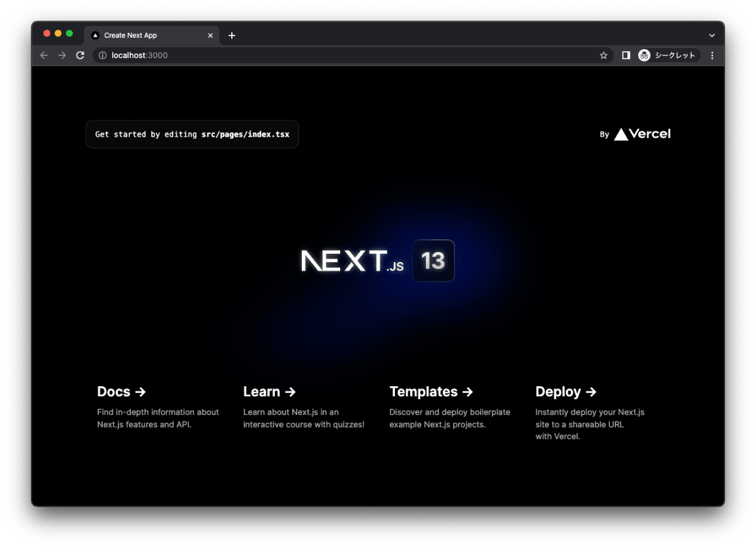Open the side panel icon
756x548 pixels.
[626, 55]
